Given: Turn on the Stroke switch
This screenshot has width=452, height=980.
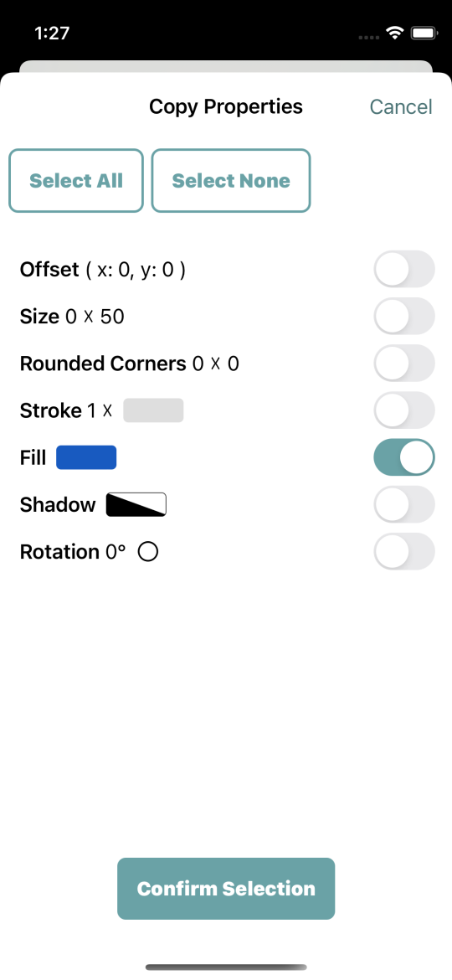Looking at the screenshot, I should [x=404, y=410].
